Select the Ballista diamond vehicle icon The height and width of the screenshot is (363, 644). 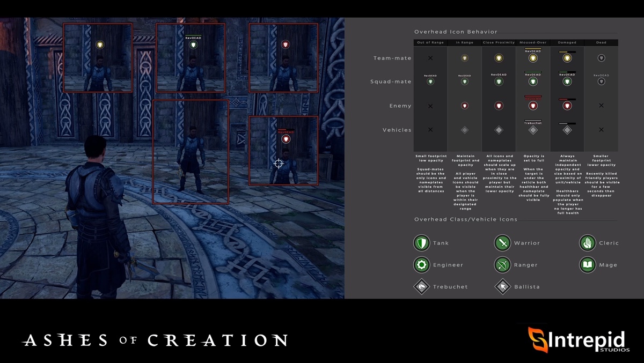(502, 287)
